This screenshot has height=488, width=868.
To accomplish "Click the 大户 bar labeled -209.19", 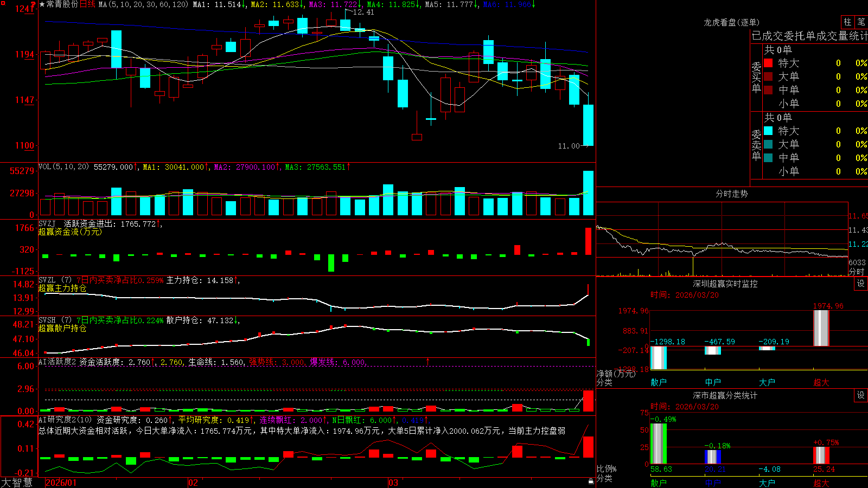I will [767, 349].
